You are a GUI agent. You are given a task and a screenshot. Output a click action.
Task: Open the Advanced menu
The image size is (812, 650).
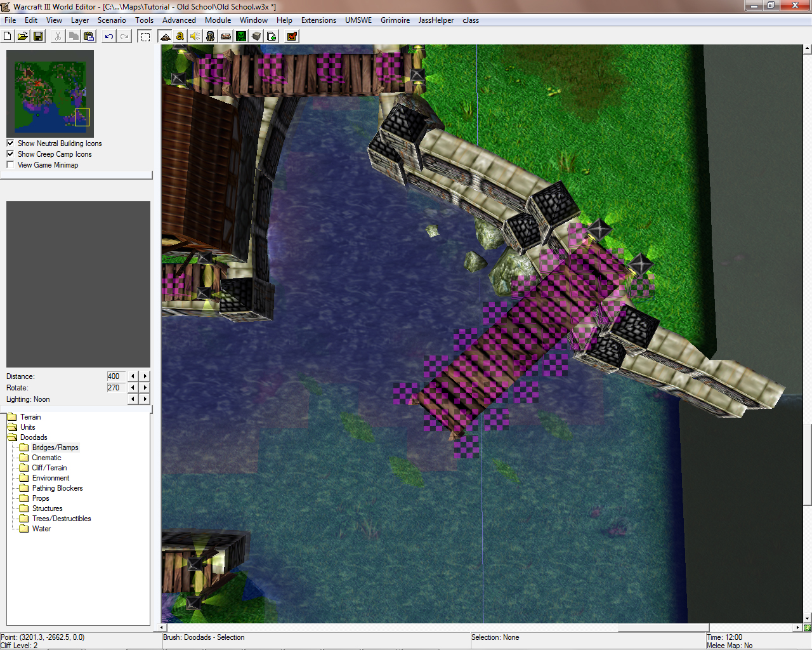180,20
